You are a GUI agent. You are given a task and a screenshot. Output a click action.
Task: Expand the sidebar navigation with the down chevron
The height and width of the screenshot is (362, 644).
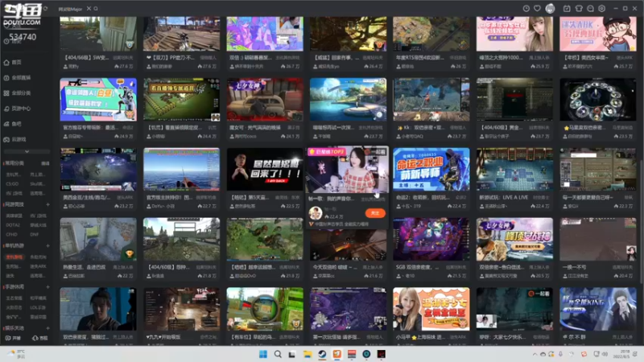pos(27,151)
